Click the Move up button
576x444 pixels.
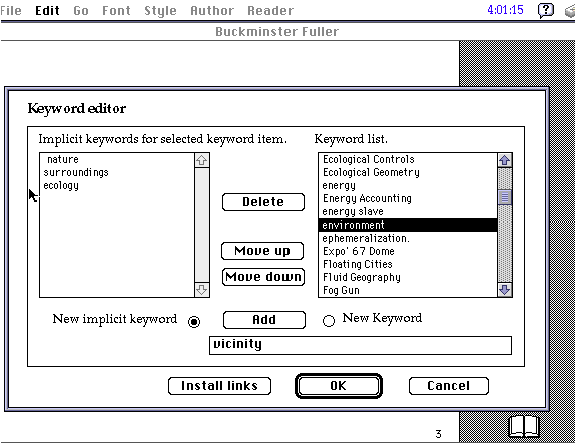[263, 251]
